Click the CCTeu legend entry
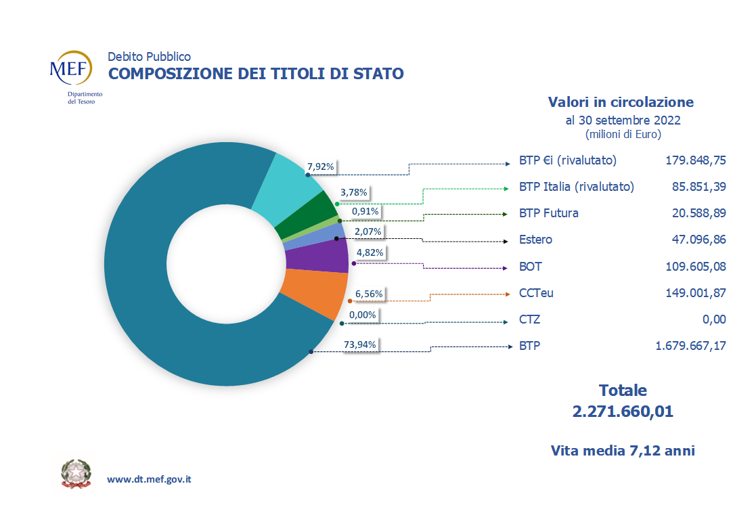The width and height of the screenshot is (756, 532). pos(536,293)
